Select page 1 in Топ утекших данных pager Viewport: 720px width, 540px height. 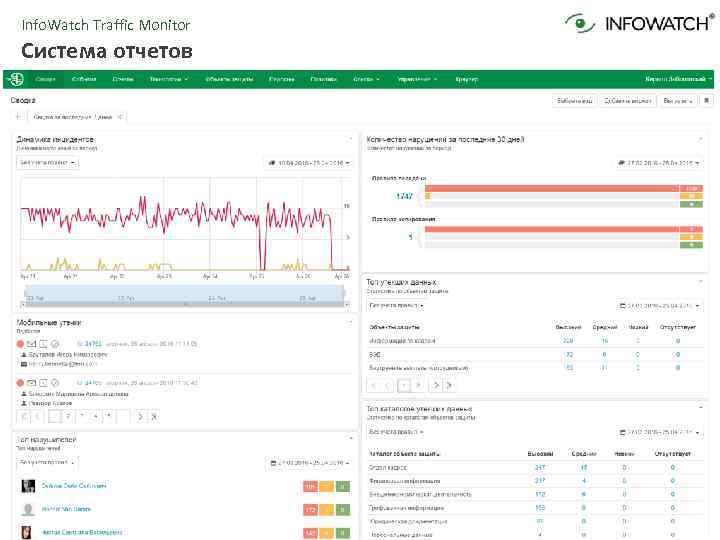pyautogui.click(x=404, y=385)
